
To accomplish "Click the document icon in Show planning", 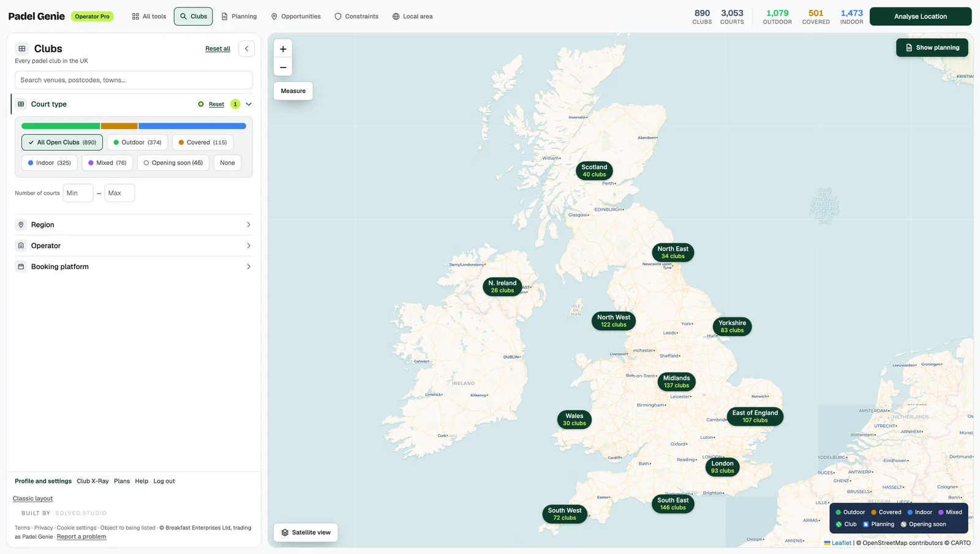I will (x=909, y=48).
